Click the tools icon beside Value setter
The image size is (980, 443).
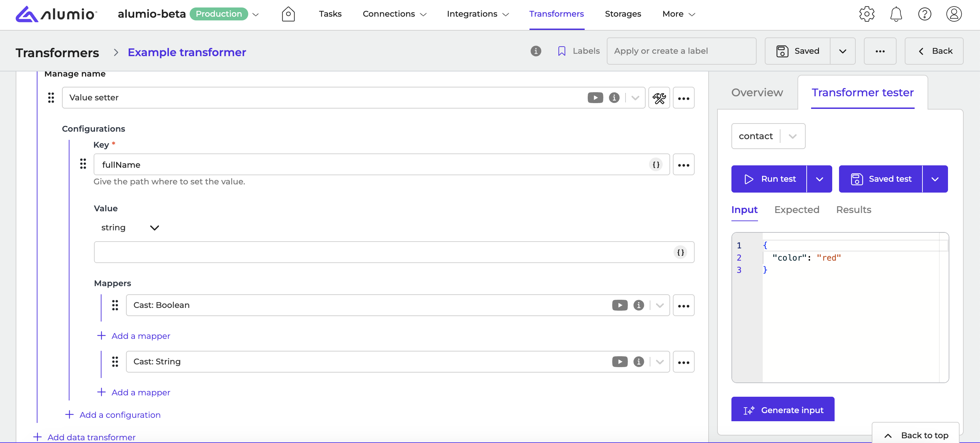pyautogui.click(x=659, y=98)
